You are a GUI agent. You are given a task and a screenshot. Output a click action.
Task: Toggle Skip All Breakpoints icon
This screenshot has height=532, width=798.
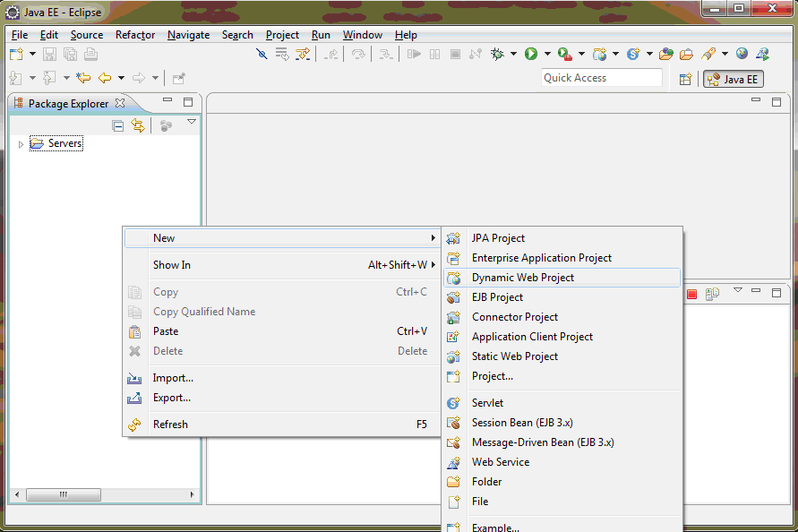(x=262, y=54)
